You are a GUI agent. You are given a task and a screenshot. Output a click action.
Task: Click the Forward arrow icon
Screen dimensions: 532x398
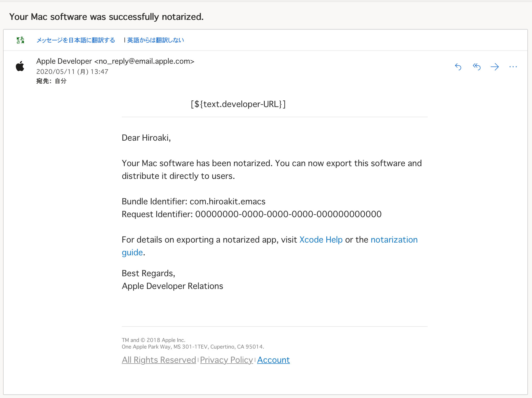click(495, 67)
